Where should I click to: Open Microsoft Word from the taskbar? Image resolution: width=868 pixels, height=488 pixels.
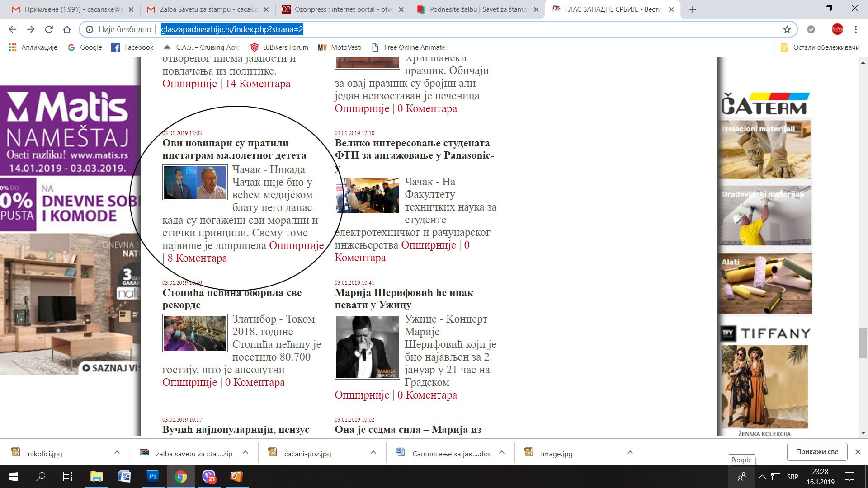pos(124,477)
